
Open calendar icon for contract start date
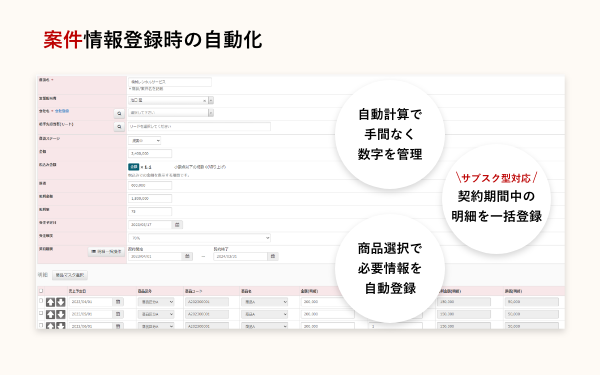187,256
